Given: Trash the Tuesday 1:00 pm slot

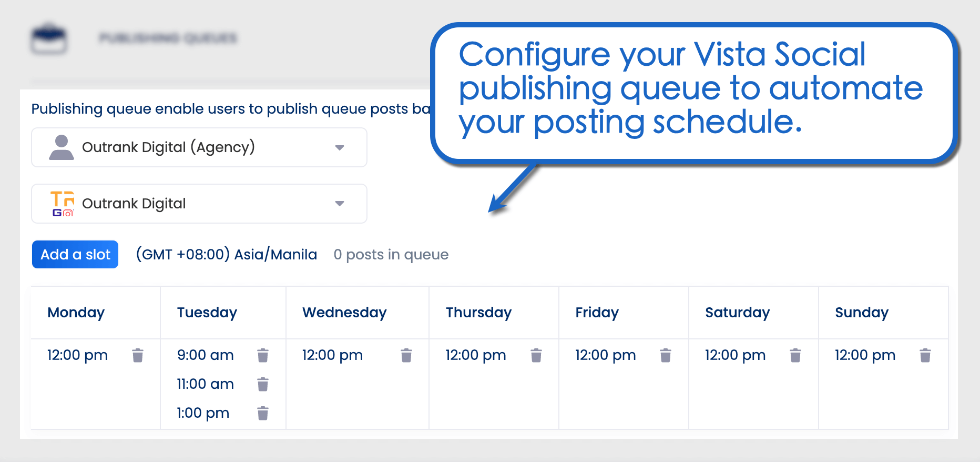Looking at the screenshot, I should point(263,414).
